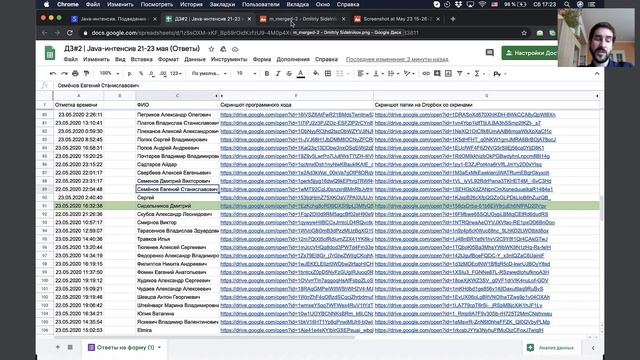Select column A header
The height and width of the screenshot is (360, 640).
pos(78,96)
